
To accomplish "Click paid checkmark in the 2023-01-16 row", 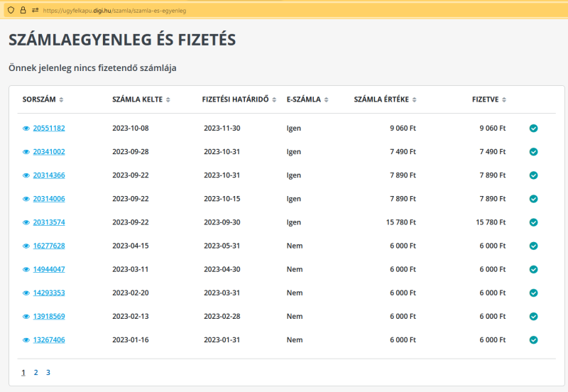I will [x=534, y=340].
